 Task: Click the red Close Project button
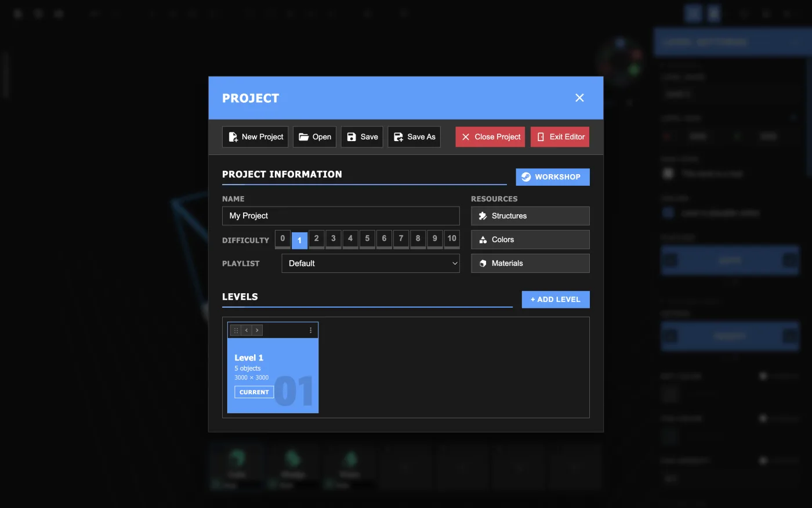click(x=490, y=137)
